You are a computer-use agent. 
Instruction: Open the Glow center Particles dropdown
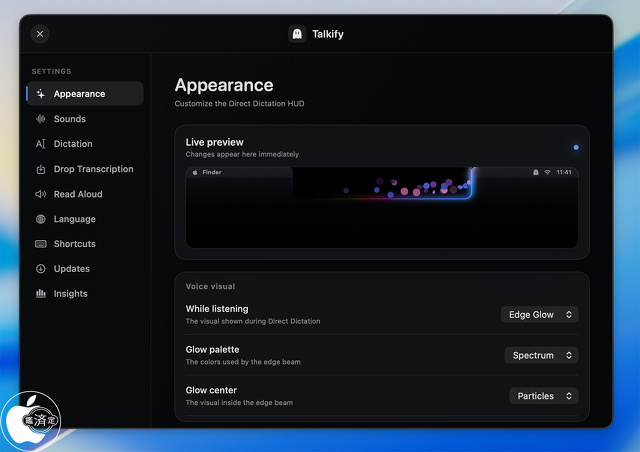click(544, 396)
